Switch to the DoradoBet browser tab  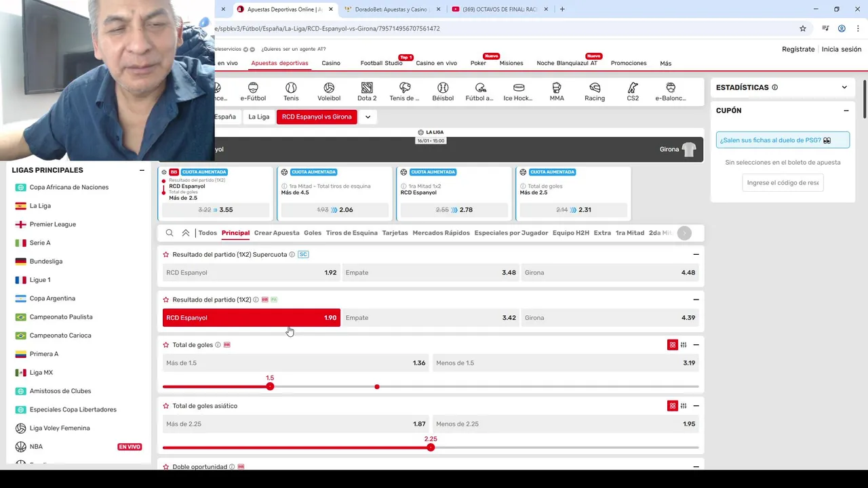point(391,9)
